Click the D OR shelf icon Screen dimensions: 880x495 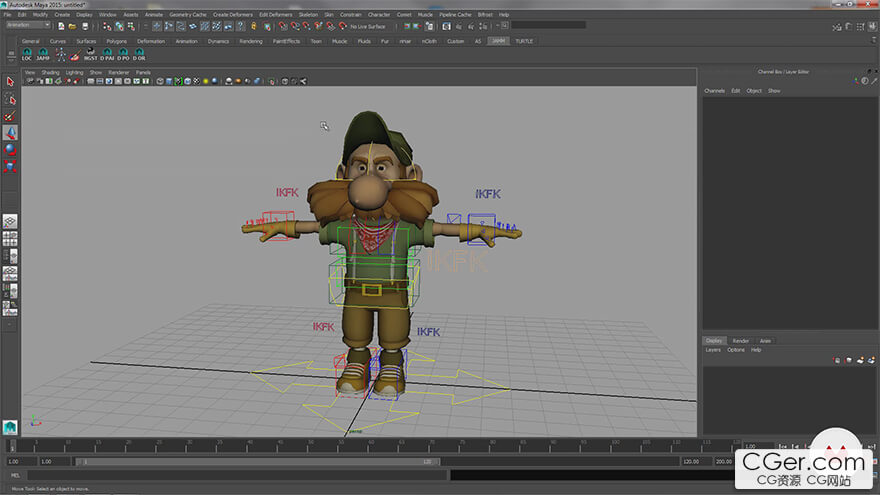140,54
